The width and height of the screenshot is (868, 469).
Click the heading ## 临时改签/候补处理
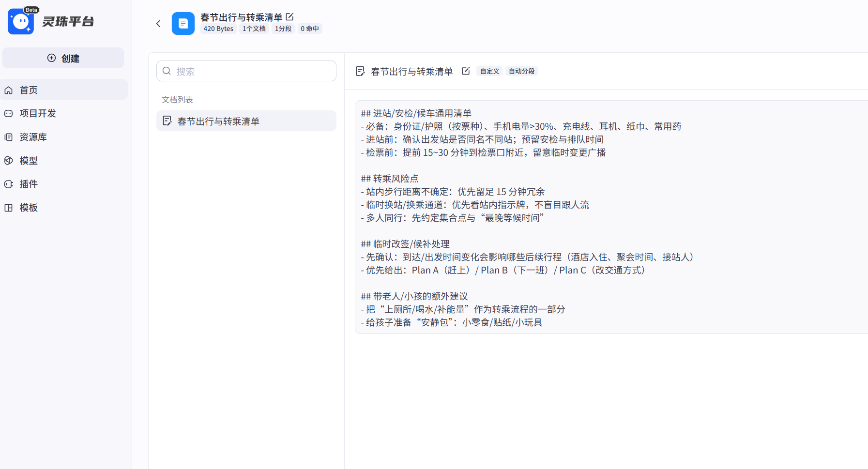pos(405,244)
